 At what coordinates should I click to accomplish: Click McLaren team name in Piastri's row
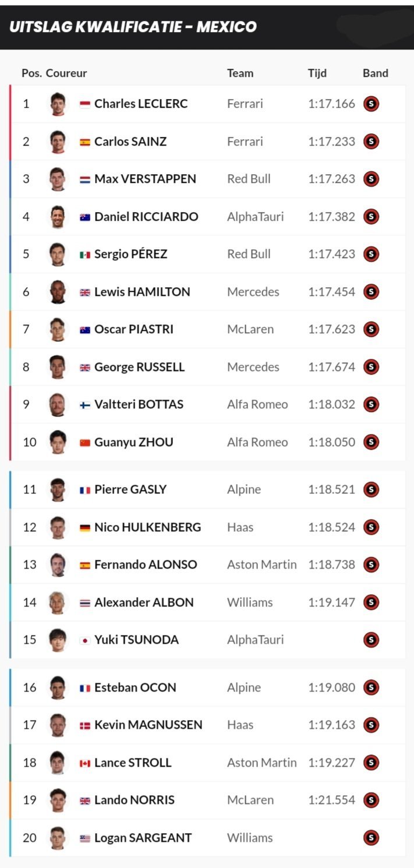pos(250,329)
